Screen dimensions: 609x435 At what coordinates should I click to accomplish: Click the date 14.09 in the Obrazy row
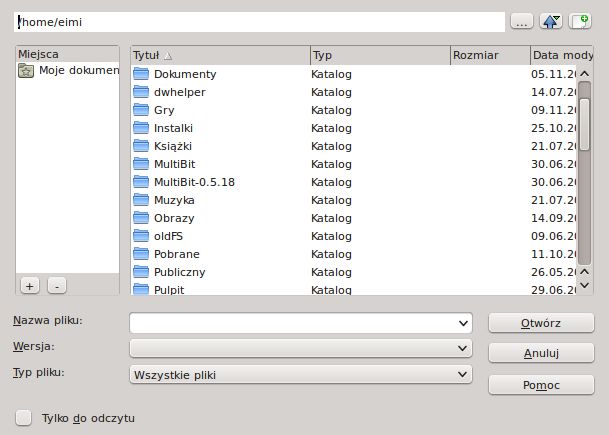[553, 218]
